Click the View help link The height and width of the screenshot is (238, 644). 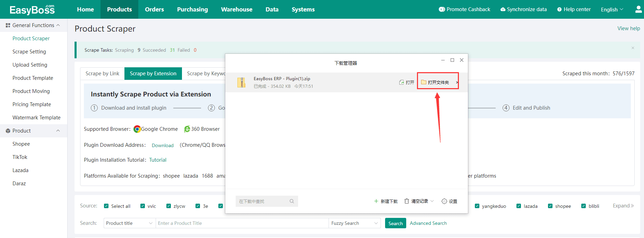(x=628, y=28)
